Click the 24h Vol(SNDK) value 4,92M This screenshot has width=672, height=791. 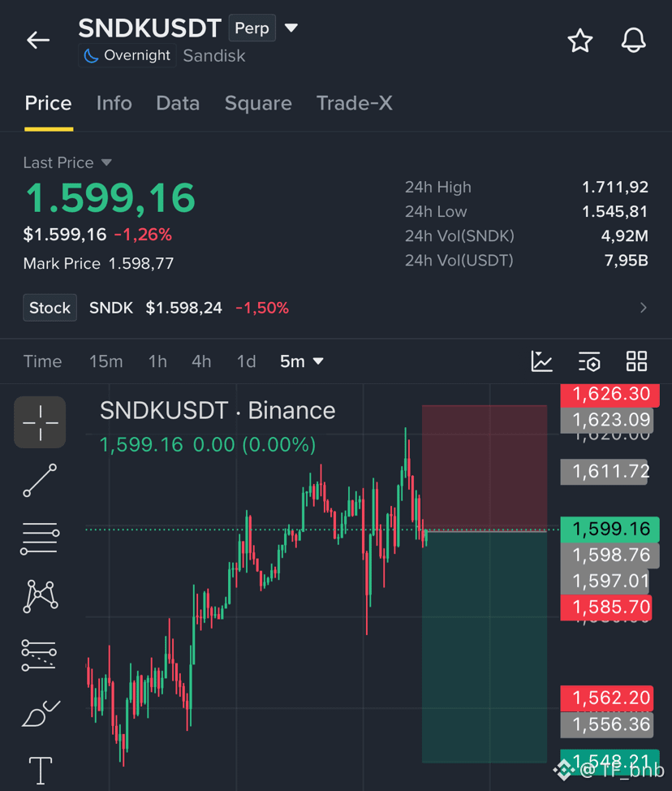point(625,236)
